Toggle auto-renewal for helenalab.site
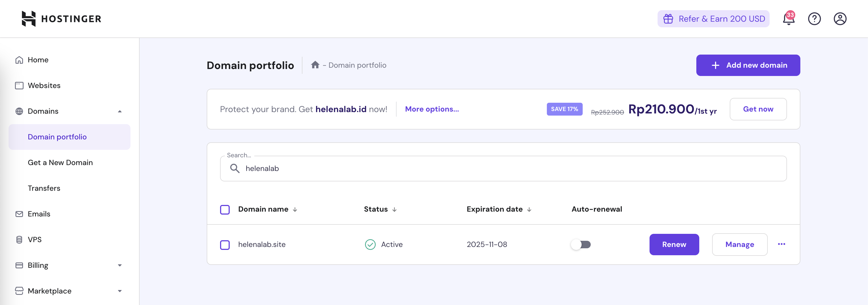Viewport: 868px width, 305px height. (x=581, y=244)
